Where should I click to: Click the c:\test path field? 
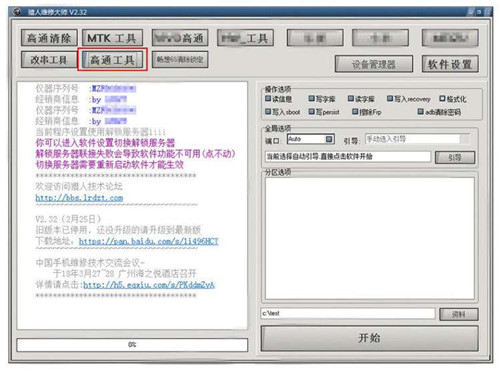[x=348, y=313]
